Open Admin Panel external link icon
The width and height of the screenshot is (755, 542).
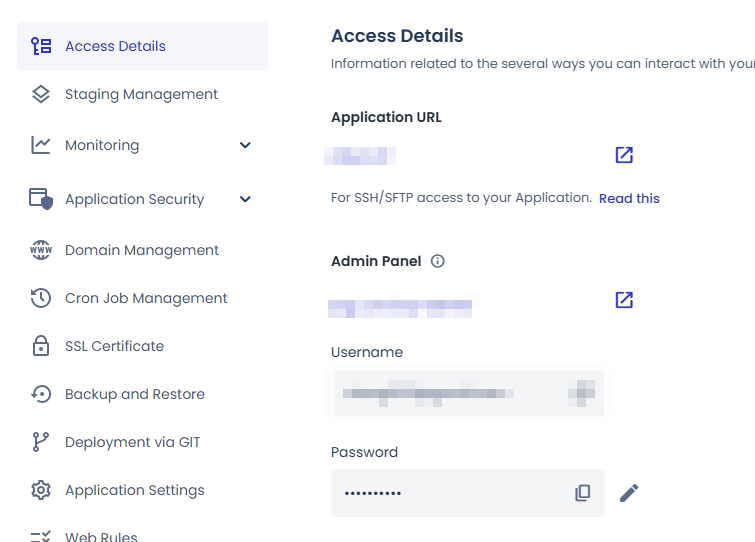pos(624,300)
